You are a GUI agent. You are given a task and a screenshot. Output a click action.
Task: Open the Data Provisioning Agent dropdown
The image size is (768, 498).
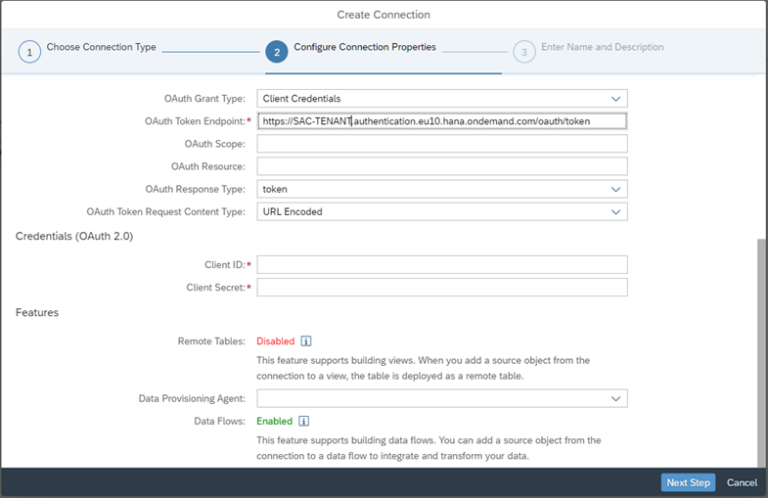615,399
